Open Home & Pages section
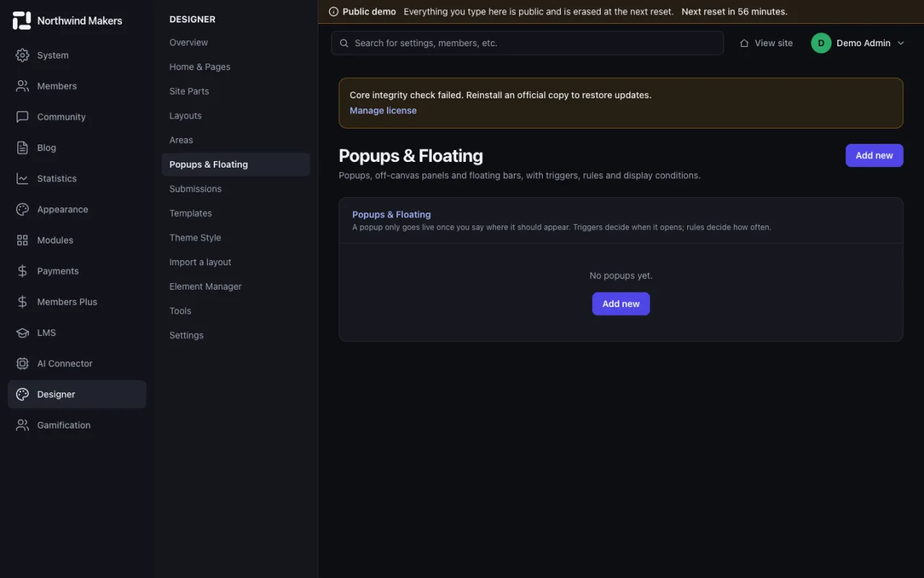 coord(235,67)
